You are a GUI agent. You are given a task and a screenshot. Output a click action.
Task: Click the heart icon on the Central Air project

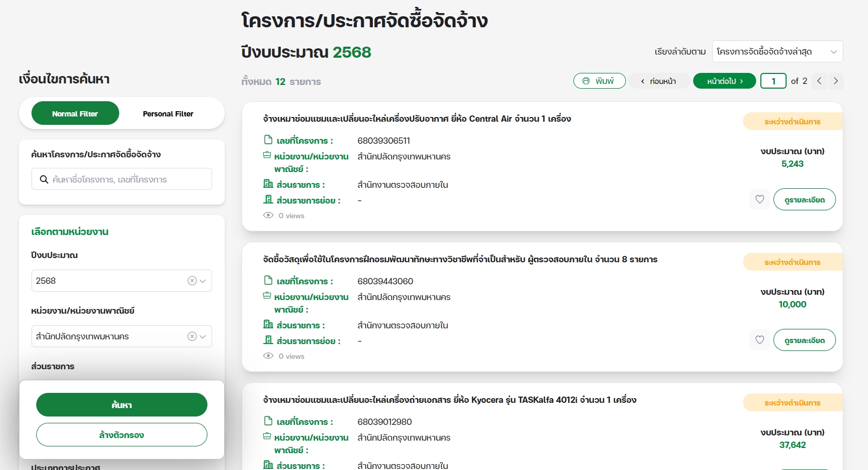coord(759,199)
